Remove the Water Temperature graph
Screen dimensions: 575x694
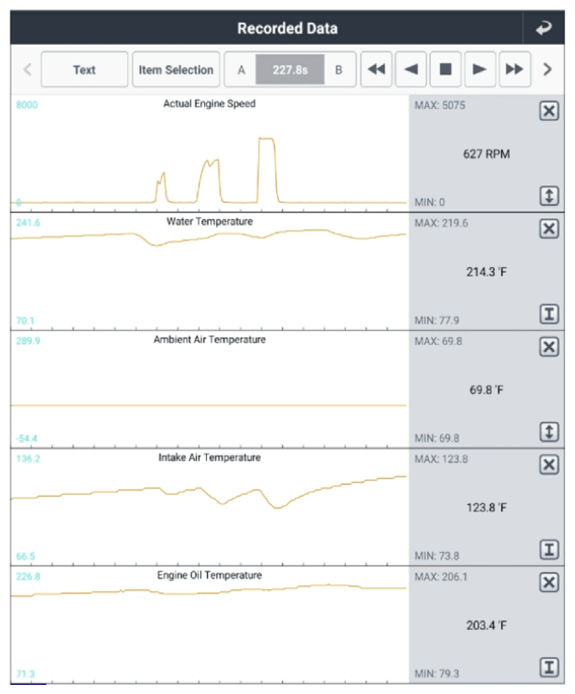tap(549, 229)
